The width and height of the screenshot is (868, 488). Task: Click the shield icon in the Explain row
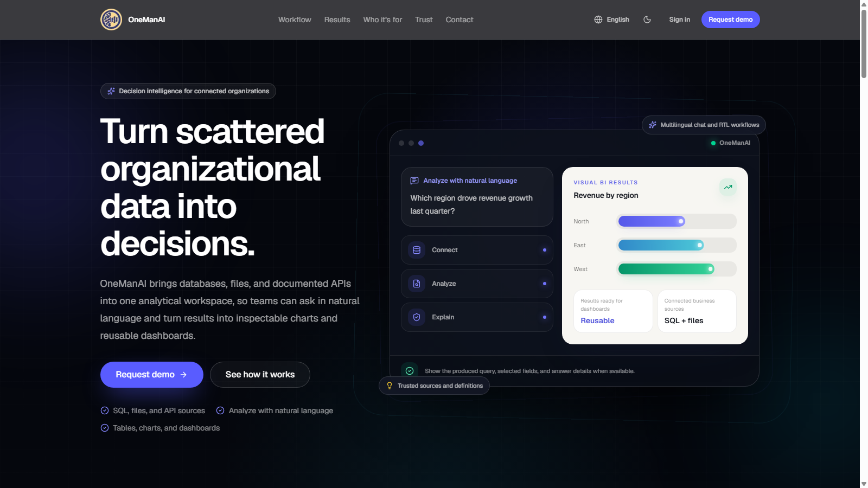(x=417, y=317)
